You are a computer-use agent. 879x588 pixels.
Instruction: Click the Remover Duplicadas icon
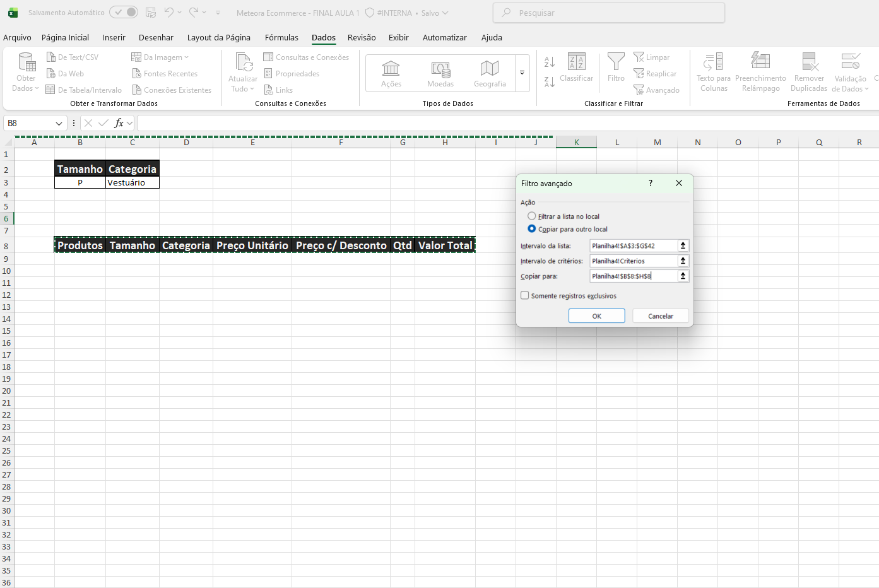coord(809,62)
